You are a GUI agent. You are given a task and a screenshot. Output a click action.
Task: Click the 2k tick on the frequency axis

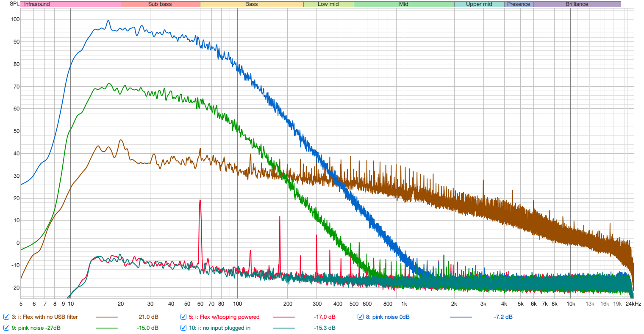[454, 304]
